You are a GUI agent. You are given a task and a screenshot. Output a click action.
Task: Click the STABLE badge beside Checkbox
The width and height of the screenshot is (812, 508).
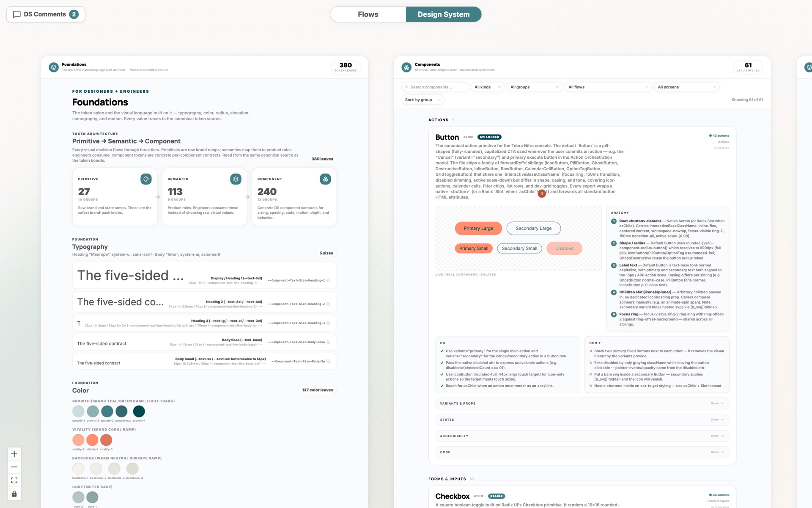click(497, 496)
